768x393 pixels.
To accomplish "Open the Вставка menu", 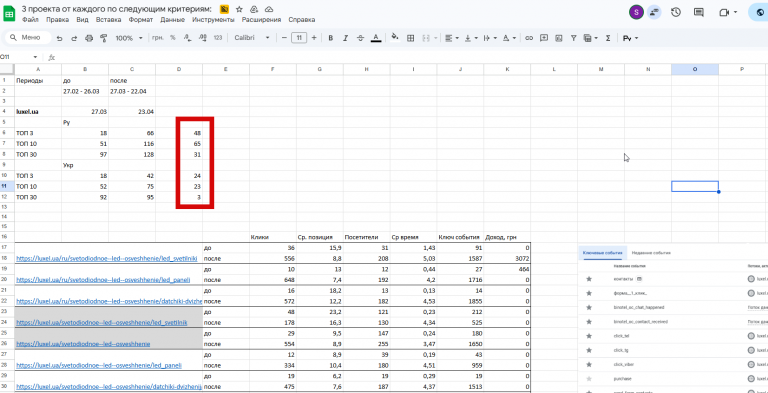I will point(109,20).
